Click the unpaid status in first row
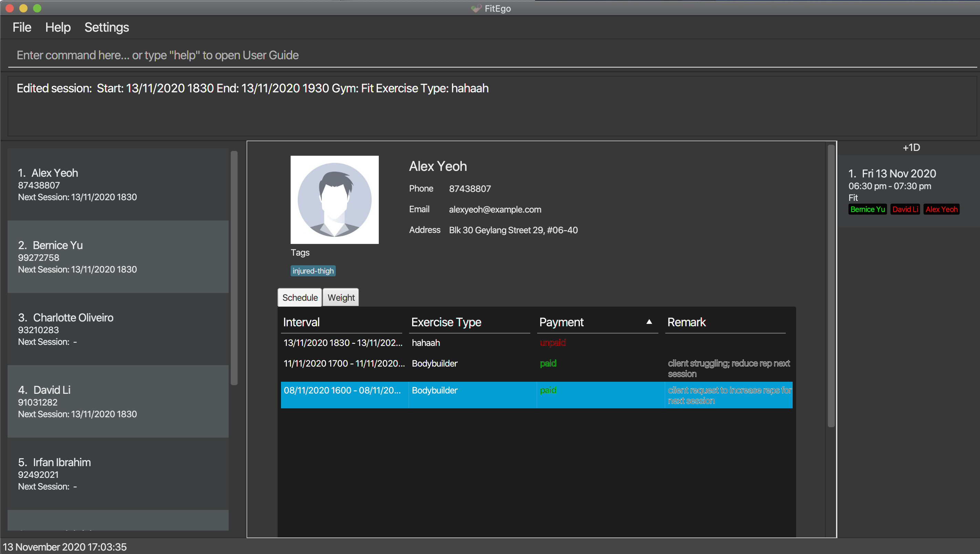Image resolution: width=980 pixels, height=554 pixels. click(552, 343)
